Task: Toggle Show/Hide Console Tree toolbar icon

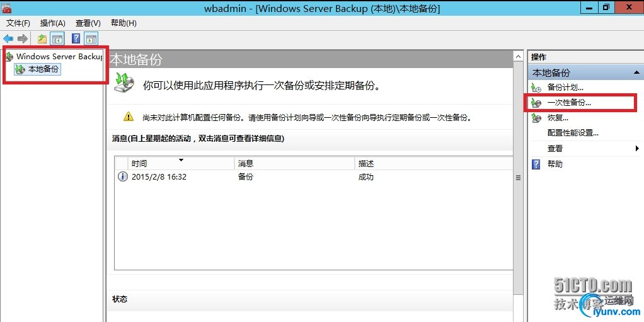Action: click(x=57, y=39)
